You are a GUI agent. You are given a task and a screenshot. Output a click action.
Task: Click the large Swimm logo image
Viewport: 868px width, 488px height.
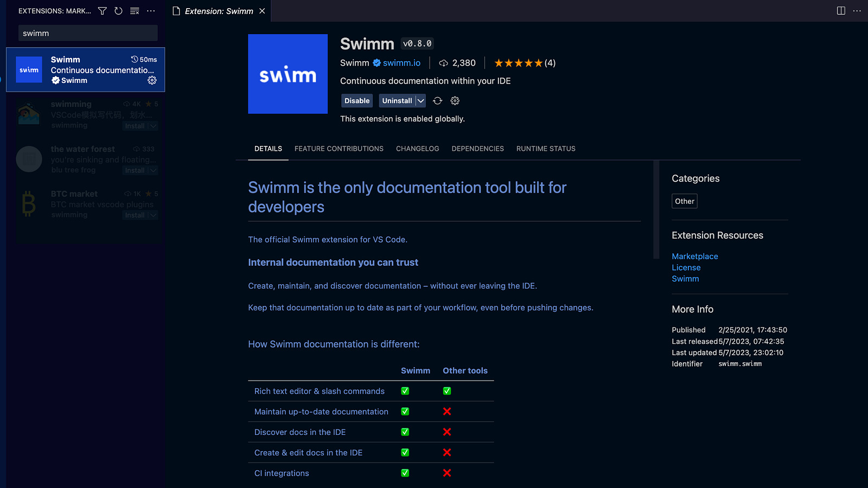(x=288, y=74)
